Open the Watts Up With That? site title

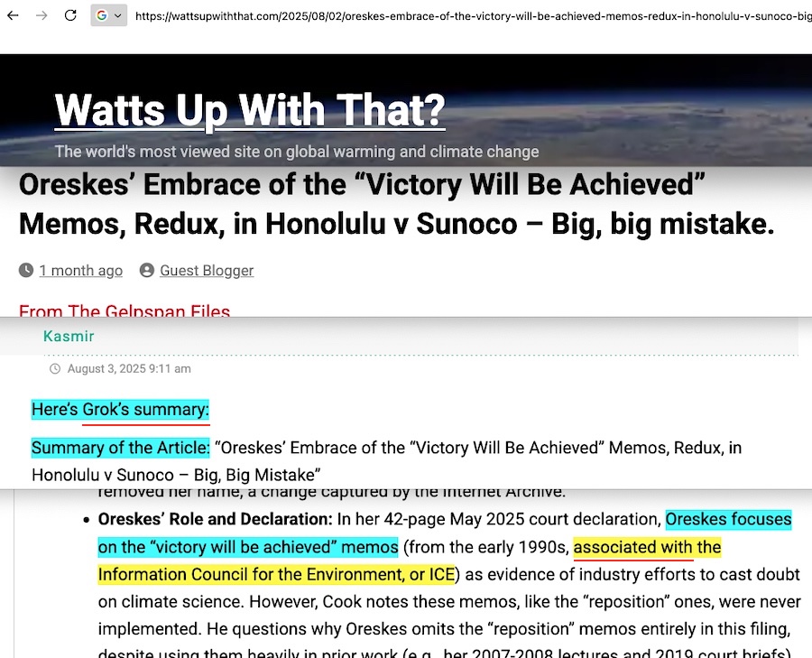250,110
